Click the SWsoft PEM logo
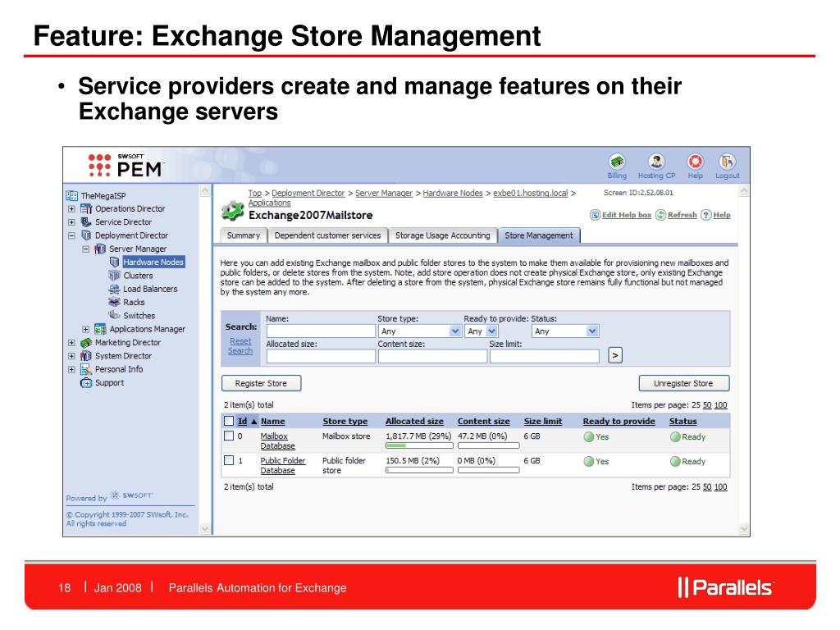The height and width of the screenshot is (630, 840). tap(126, 166)
